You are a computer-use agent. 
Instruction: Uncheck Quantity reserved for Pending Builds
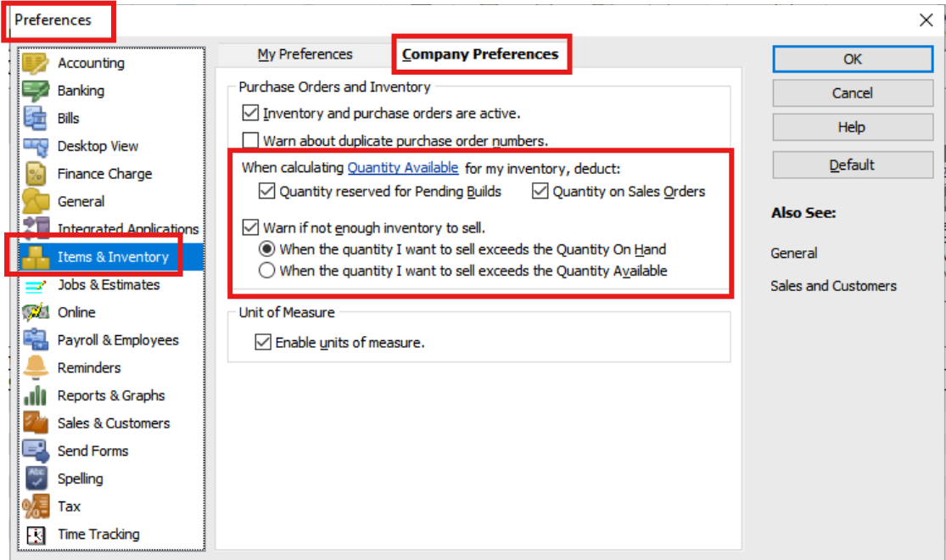(267, 192)
